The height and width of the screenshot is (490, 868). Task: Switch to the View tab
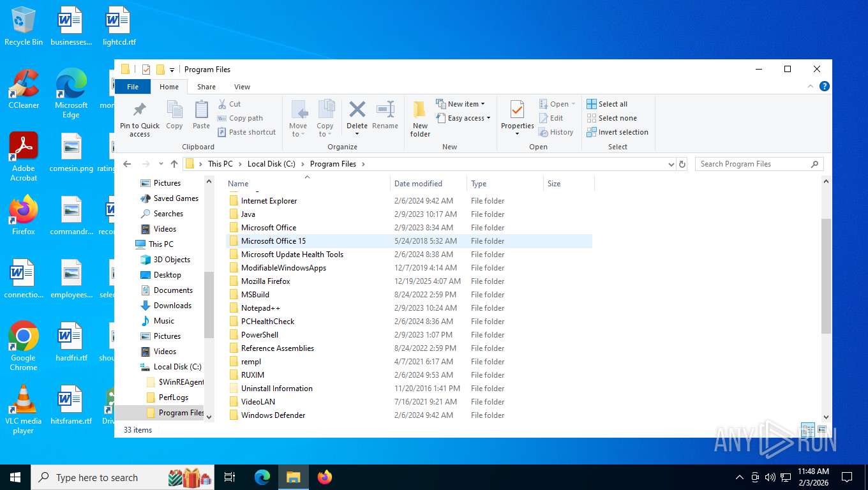[242, 87]
